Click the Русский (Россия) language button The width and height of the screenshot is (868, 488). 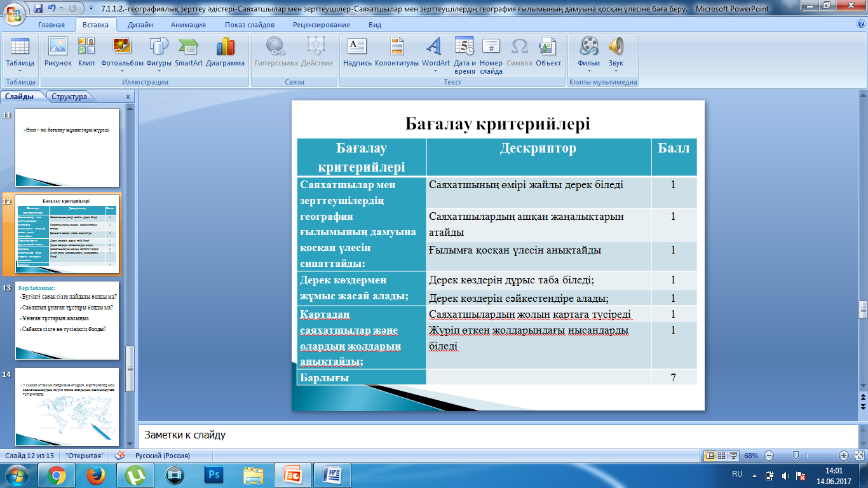pos(162,456)
